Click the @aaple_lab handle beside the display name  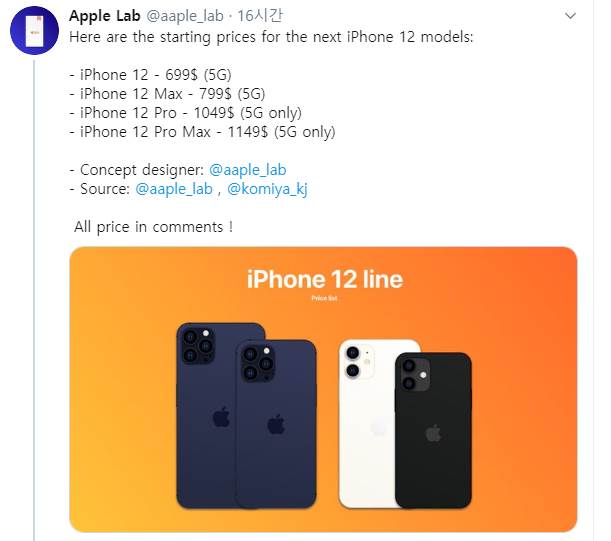185,16
